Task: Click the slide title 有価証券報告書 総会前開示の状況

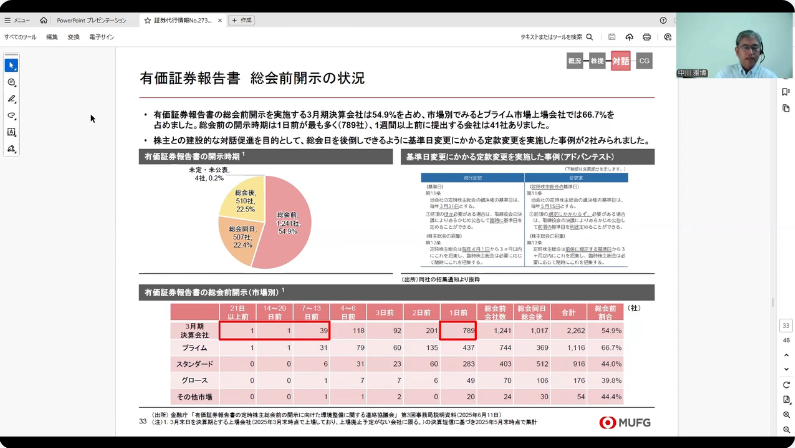Action: (x=252, y=78)
